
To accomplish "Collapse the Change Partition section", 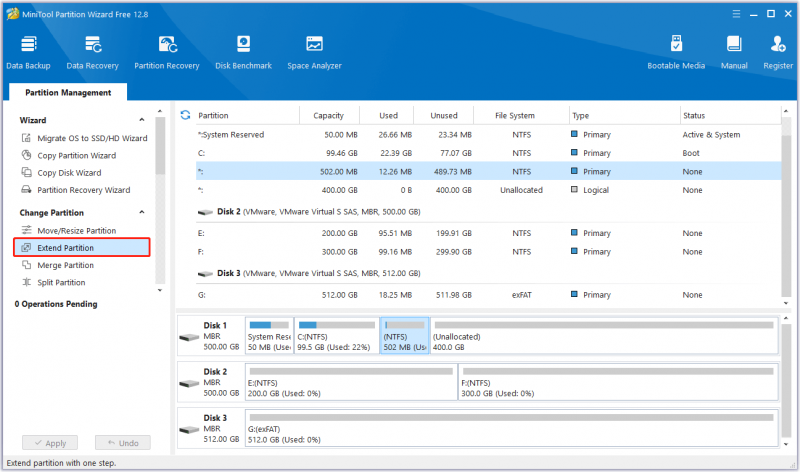I will pos(142,212).
